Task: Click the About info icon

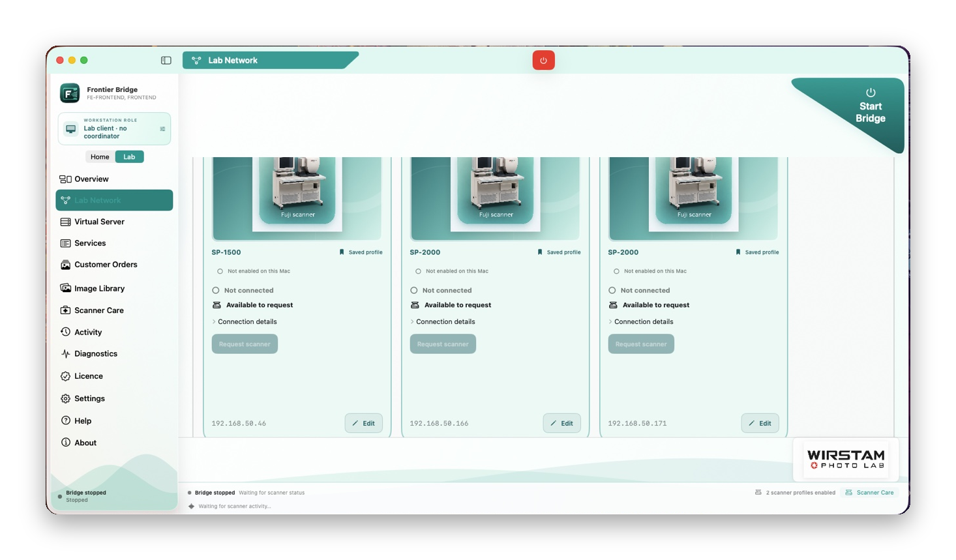Action: click(x=65, y=443)
